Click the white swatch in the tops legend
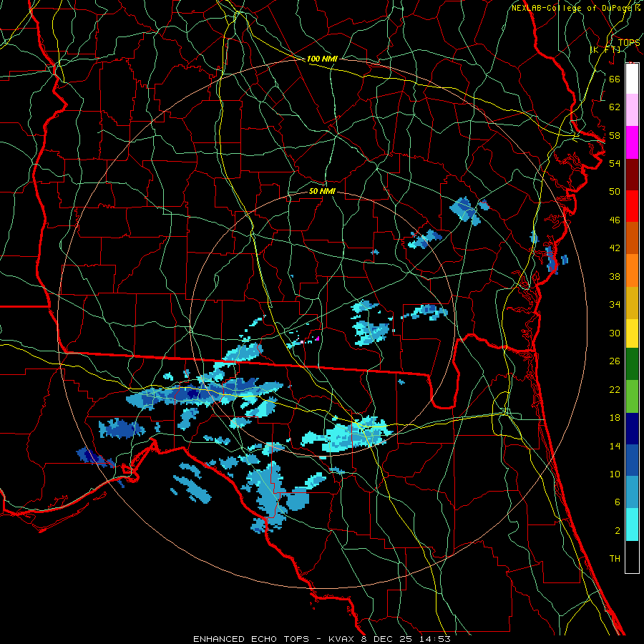 click(632, 79)
